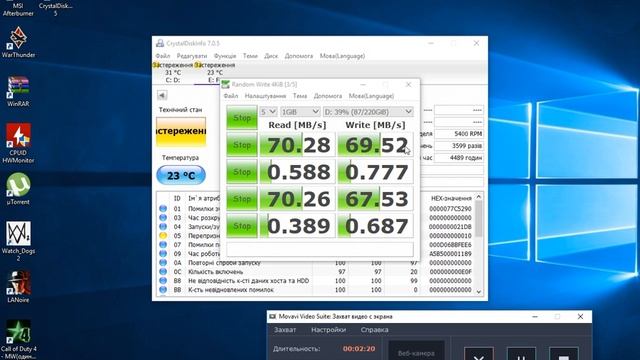Click the 5400 RPM rotation value field

(459, 134)
